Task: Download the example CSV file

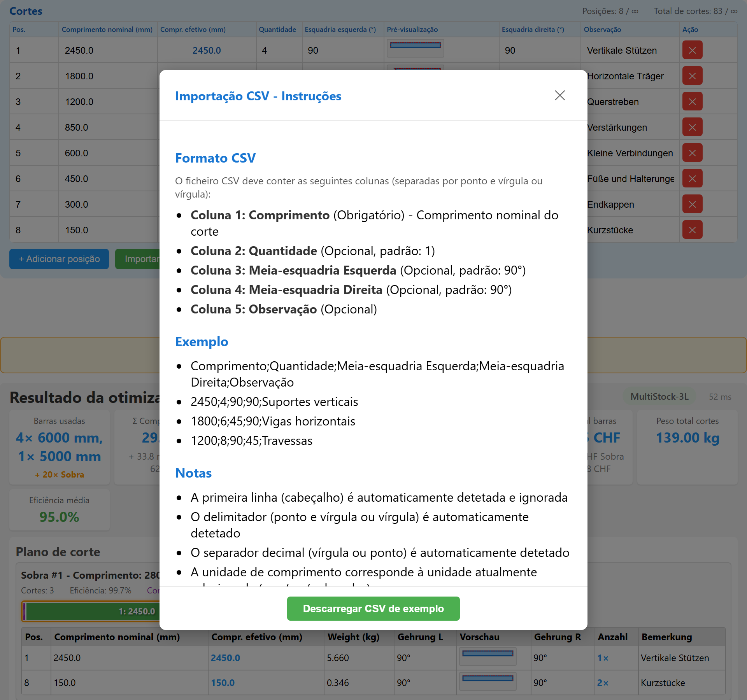Action: click(373, 609)
